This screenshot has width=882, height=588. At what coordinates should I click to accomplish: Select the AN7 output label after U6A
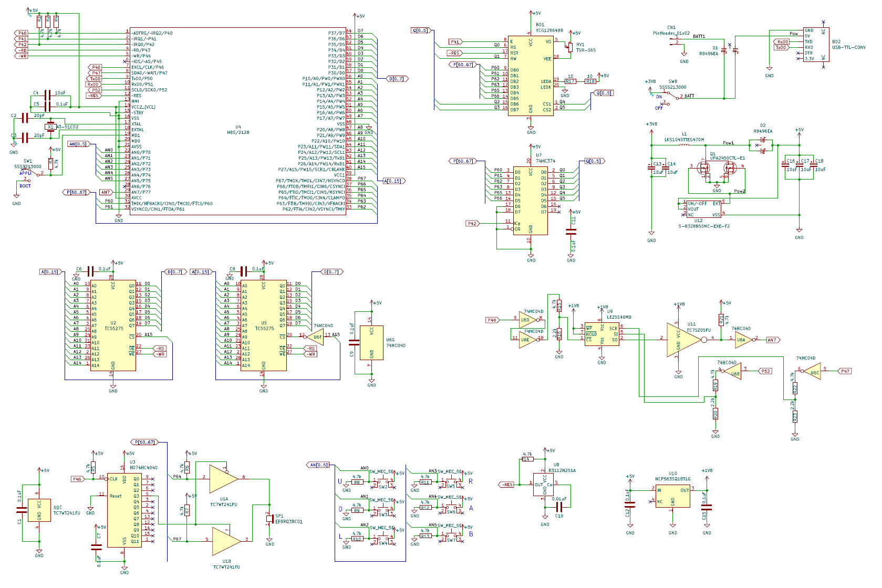pyautogui.click(x=773, y=340)
